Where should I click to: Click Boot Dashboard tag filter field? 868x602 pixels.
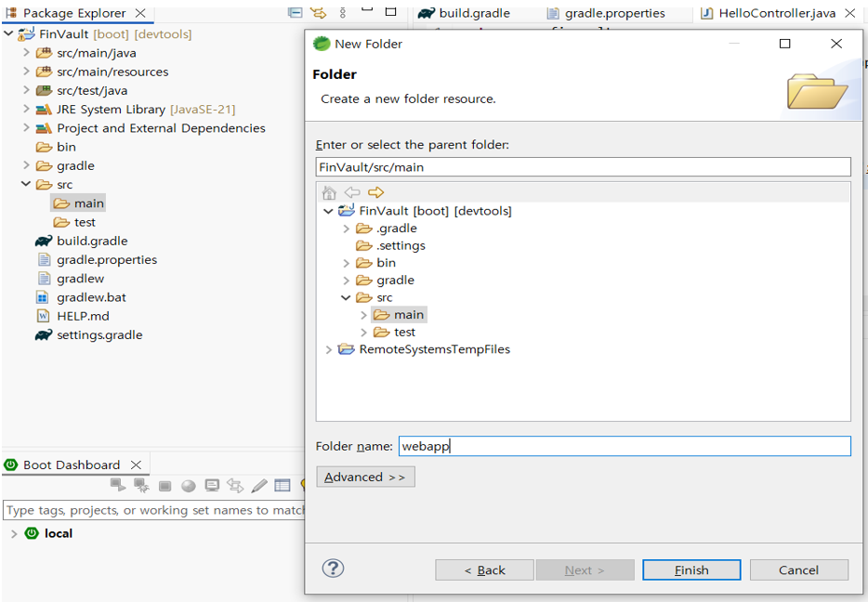(154, 510)
